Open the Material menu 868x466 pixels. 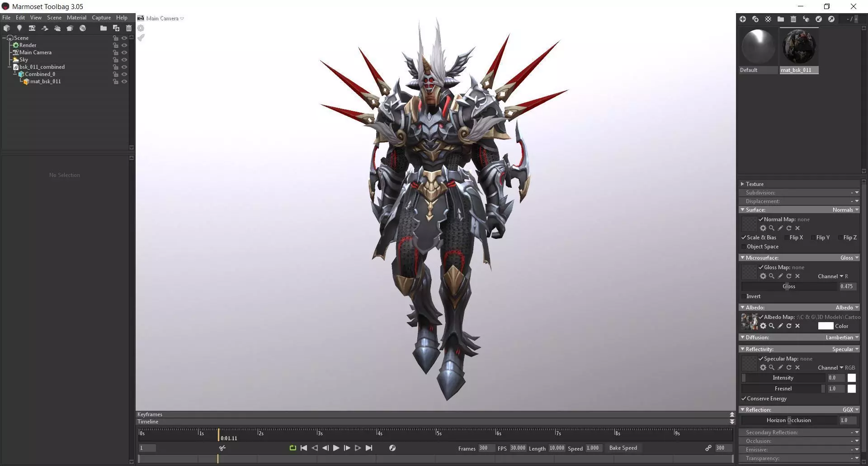(76, 18)
